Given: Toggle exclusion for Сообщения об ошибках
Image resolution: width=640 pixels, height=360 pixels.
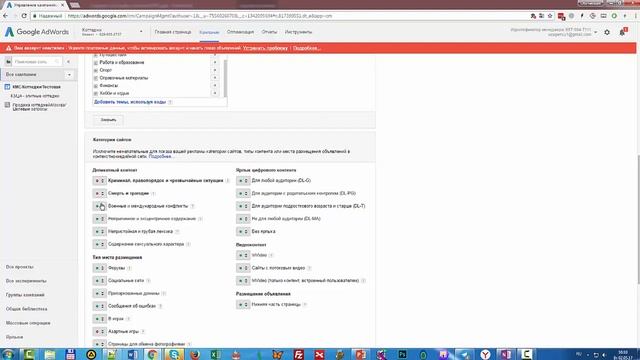Looking at the screenshot, I should (x=99, y=306).
